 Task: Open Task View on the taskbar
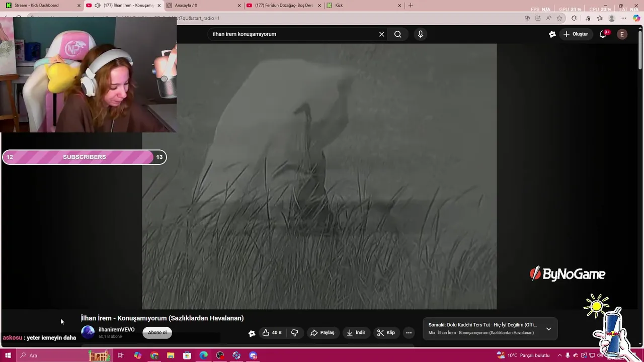121,355
